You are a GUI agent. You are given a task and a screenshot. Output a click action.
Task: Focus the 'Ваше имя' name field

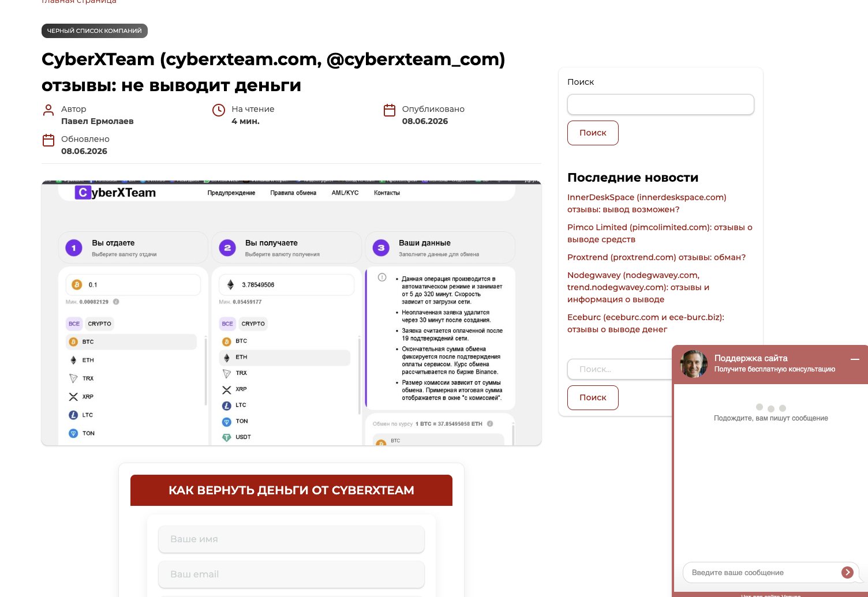coord(291,539)
